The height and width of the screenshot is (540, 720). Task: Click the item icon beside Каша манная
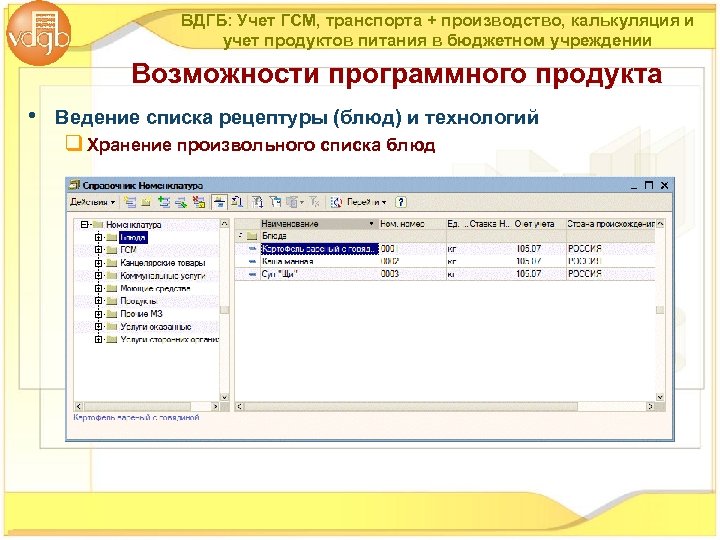tap(252, 261)
